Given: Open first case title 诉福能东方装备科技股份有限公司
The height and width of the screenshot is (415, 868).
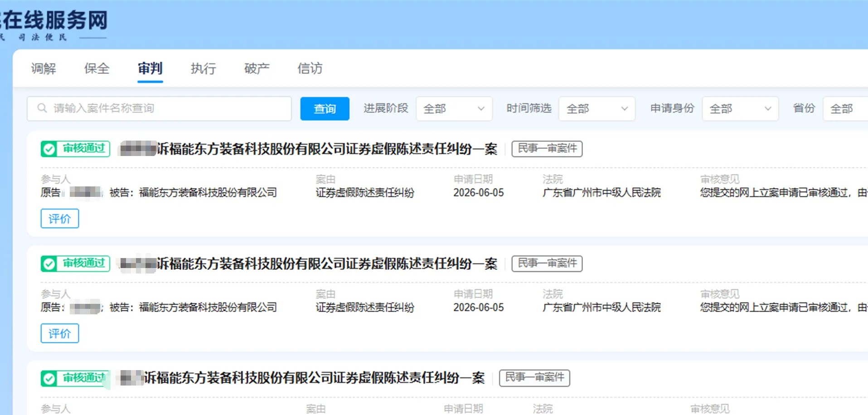Looking at the screenshot, I should 251,149.
